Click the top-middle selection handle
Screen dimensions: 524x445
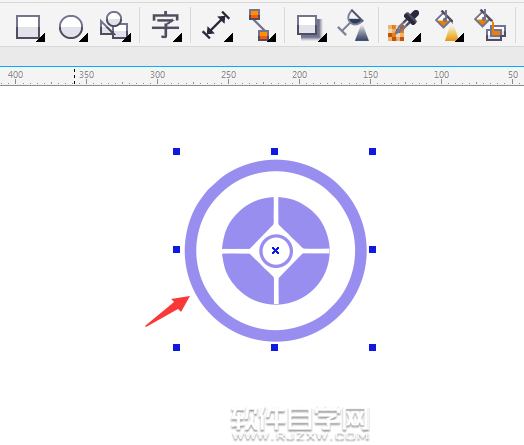[274, 152]
